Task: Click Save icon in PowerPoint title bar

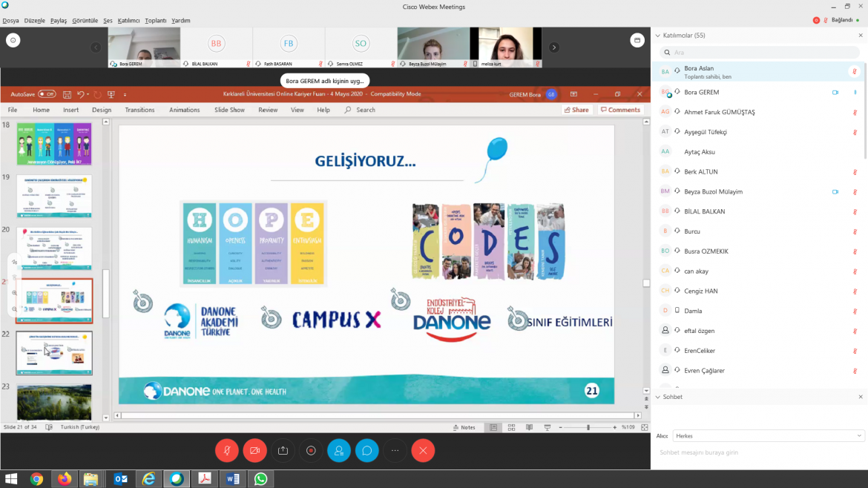Action: tap(67, 95)
